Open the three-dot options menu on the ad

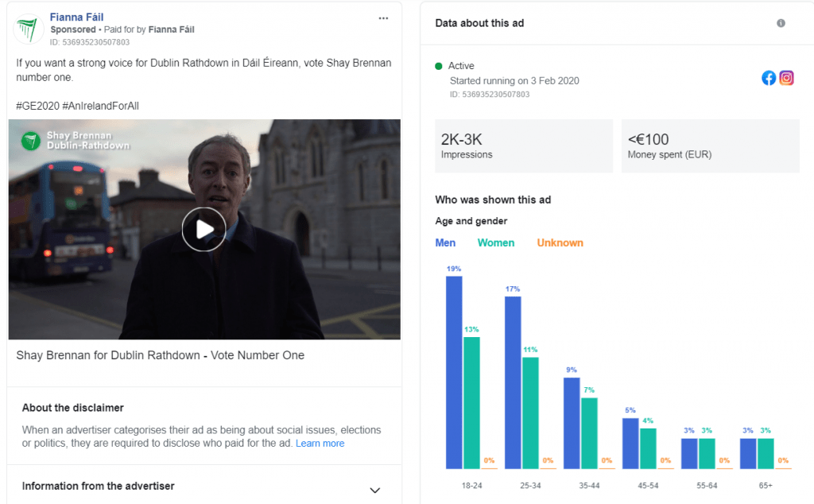pyautogui.click(x=384, y=18)
